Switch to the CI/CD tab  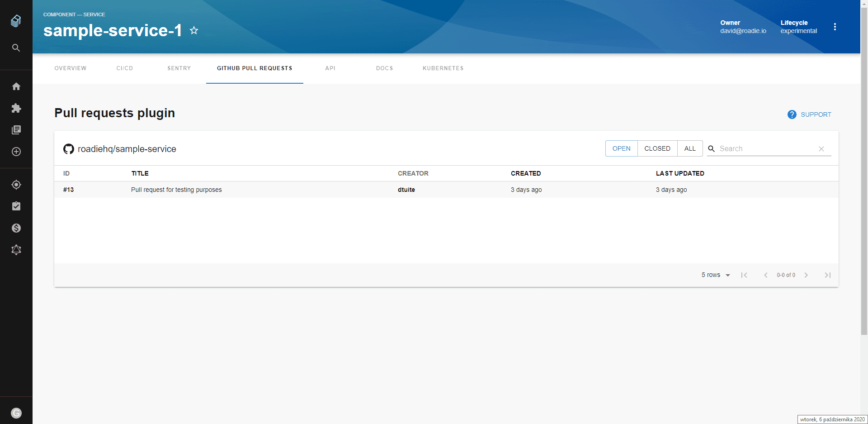125,68
